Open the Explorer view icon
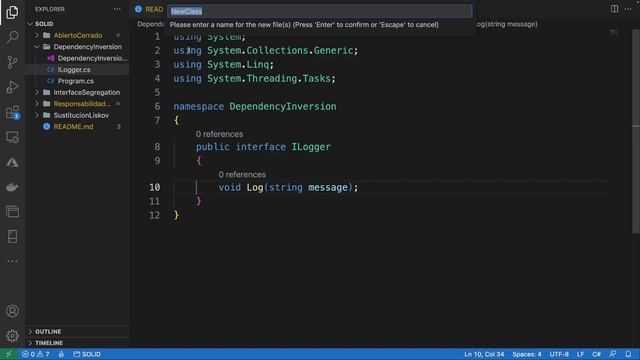Screen dimensions: 640x360 click(12, 12)
